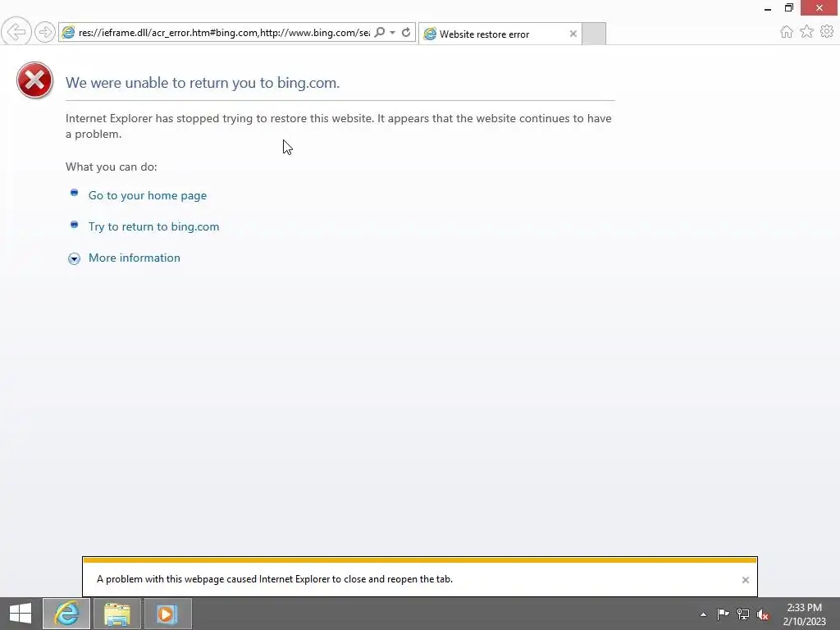
Task: Click the address bar search magnifier icon
Action: click(x=380, y=33)
